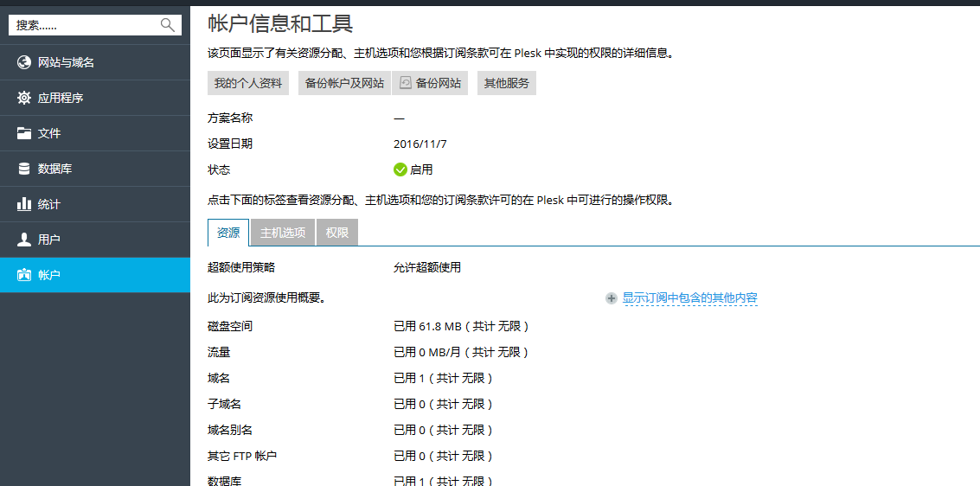Viewport: 980px width, 486px height.
Task: Open 显示订阅中包含的其他内容 link
Action: (x=689, y=297)
